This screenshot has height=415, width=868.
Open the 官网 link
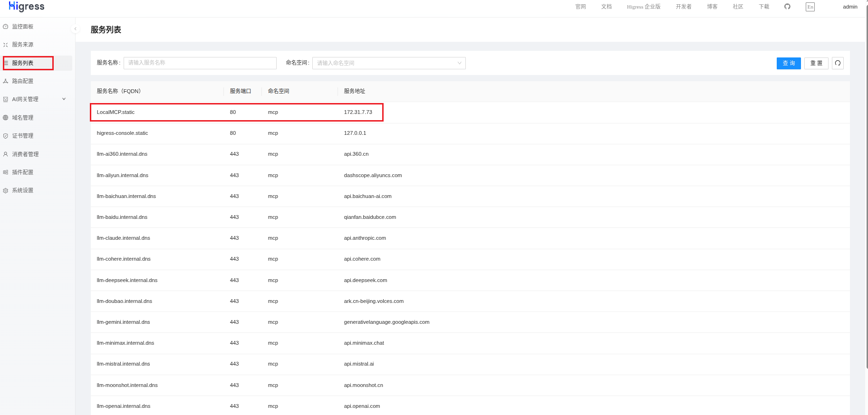click(x=580, y=7)
